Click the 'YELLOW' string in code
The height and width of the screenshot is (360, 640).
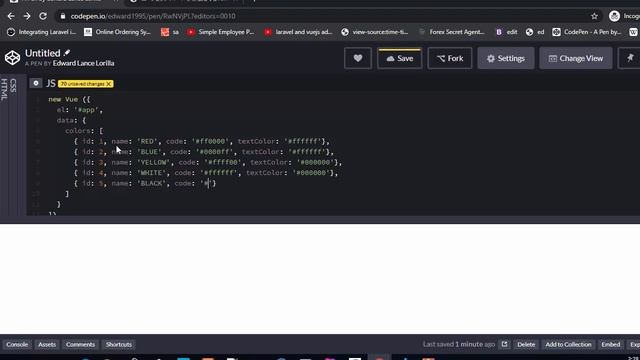pyautogui.click(x=153, y=162)
